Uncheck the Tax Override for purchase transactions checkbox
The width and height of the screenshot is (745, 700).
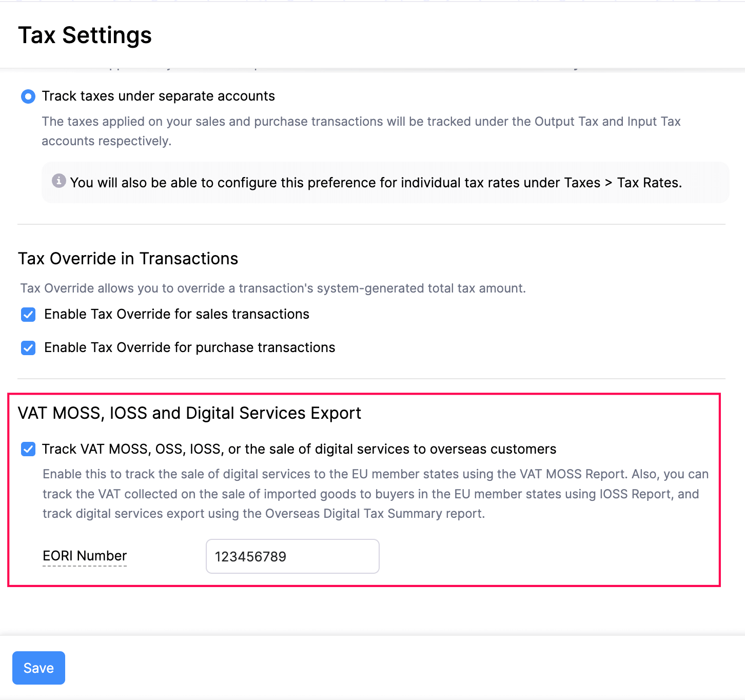pyautogui.click(x=28, y=348)
